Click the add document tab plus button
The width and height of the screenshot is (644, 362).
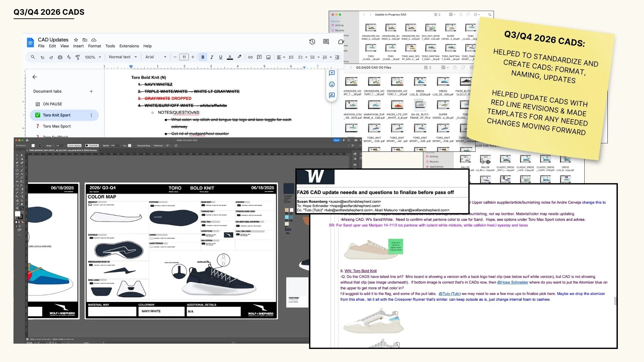click(x=91, y=91)
